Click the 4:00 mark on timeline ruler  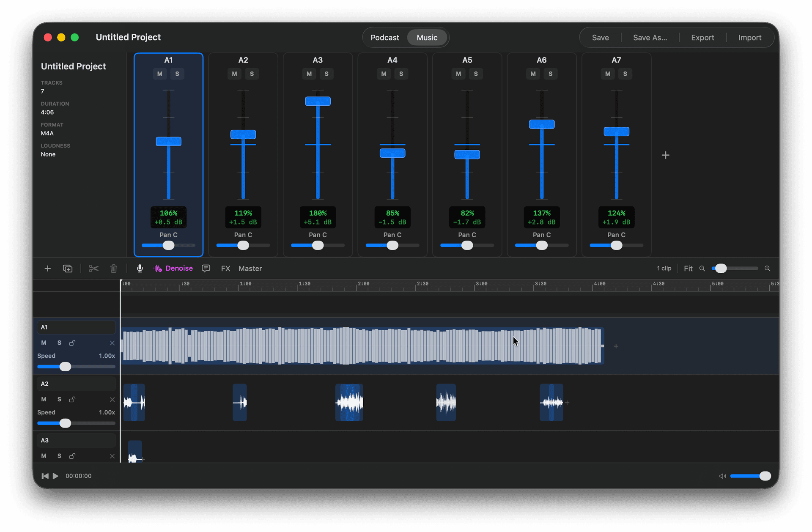click(x=599, y=284)
